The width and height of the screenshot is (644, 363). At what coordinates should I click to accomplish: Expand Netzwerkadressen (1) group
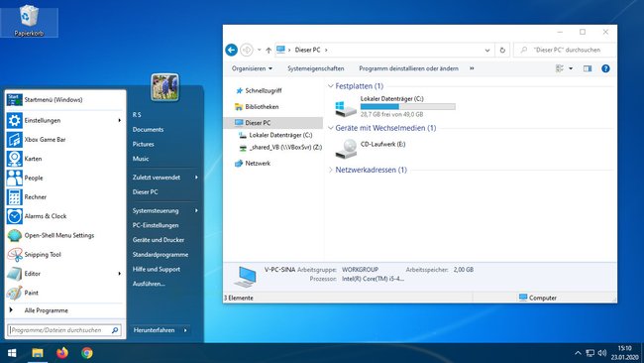331,170
